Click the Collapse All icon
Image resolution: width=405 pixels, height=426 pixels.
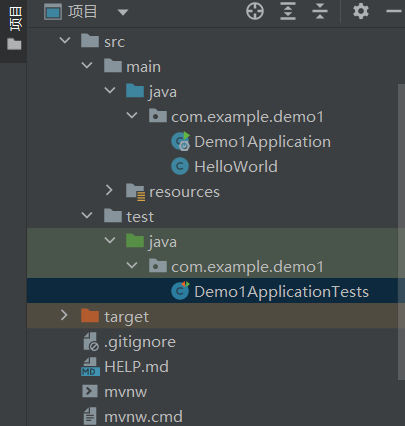coord(320,11)
